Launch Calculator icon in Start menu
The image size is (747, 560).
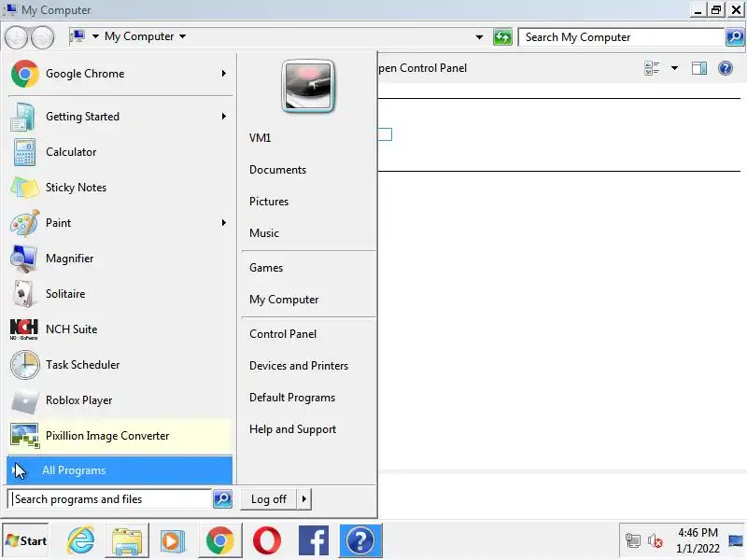[x=24, y=152]
